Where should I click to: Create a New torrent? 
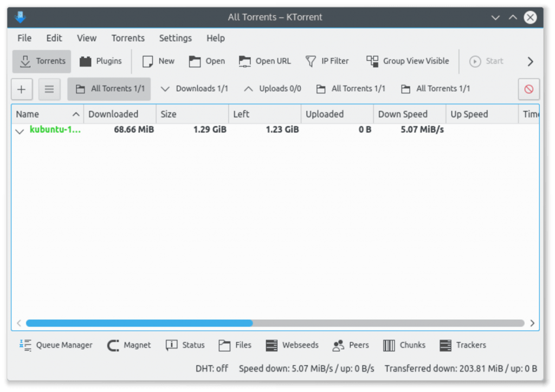click(x=157, y=61)
